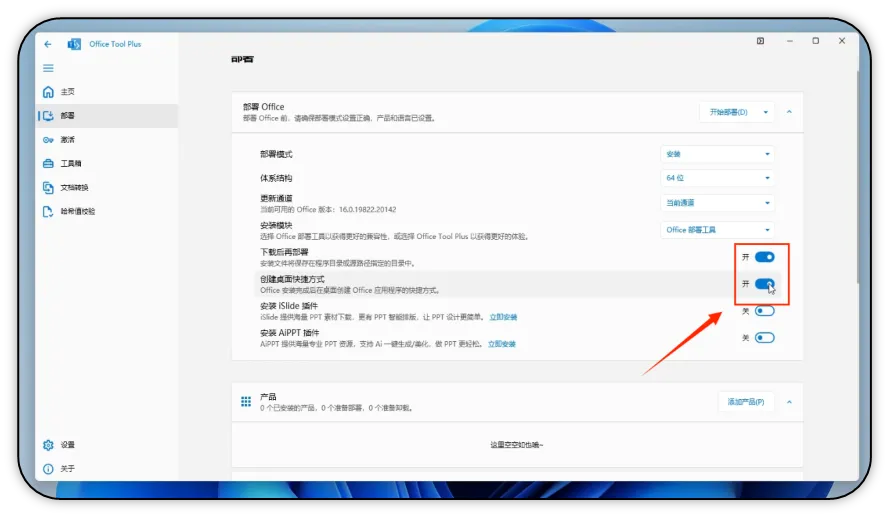Click 立即安装 link for AiPPT

[x=502, y=344]
